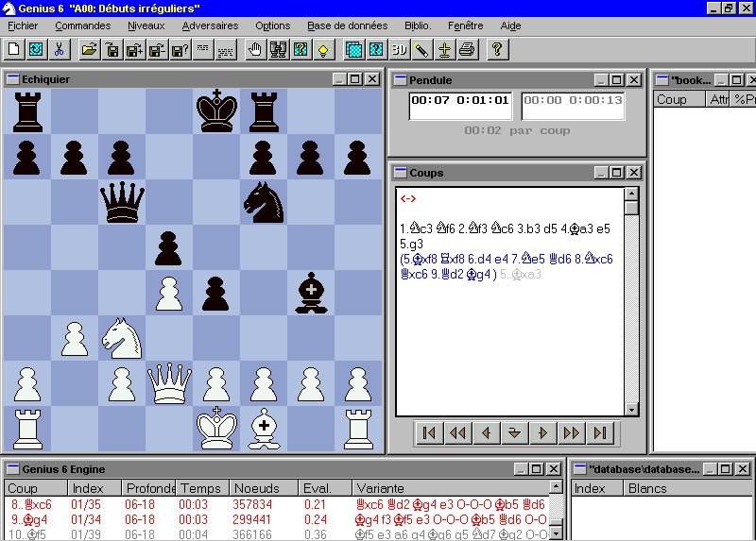The image size is (756, 541).
Task: Click the cyan question square left of 3D
Action: (376, 49)
